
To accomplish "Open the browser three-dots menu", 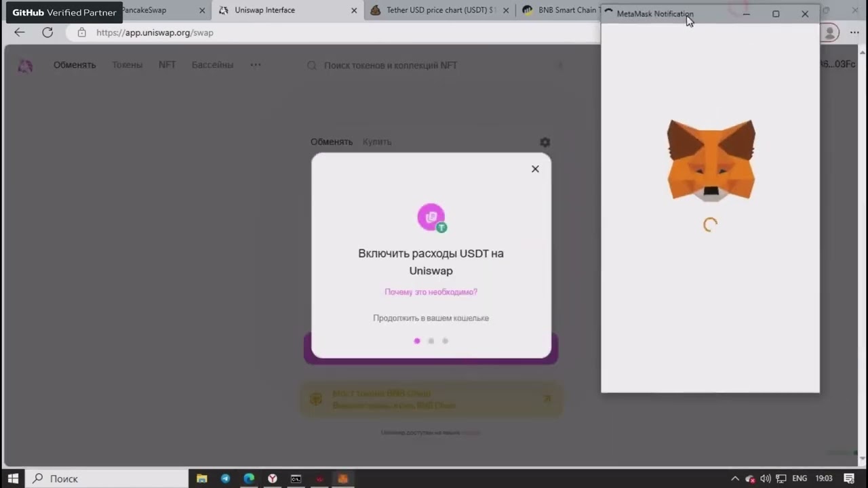I will 854,32.
